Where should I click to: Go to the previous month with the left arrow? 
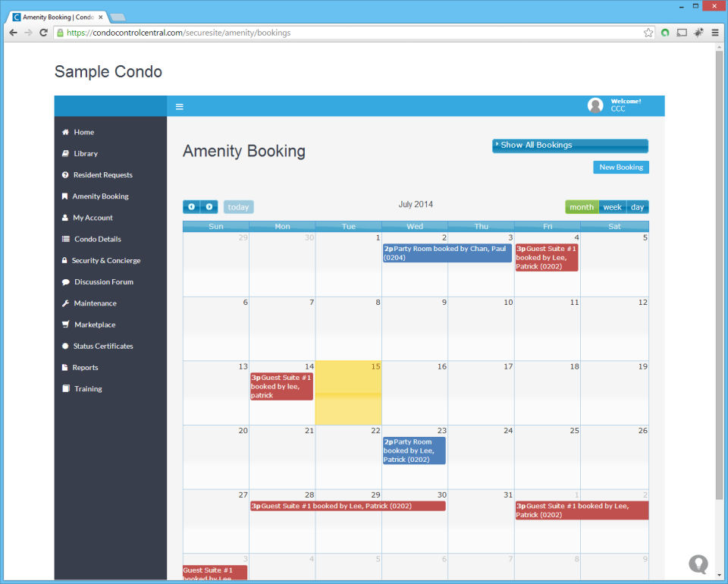coord(191,207)
